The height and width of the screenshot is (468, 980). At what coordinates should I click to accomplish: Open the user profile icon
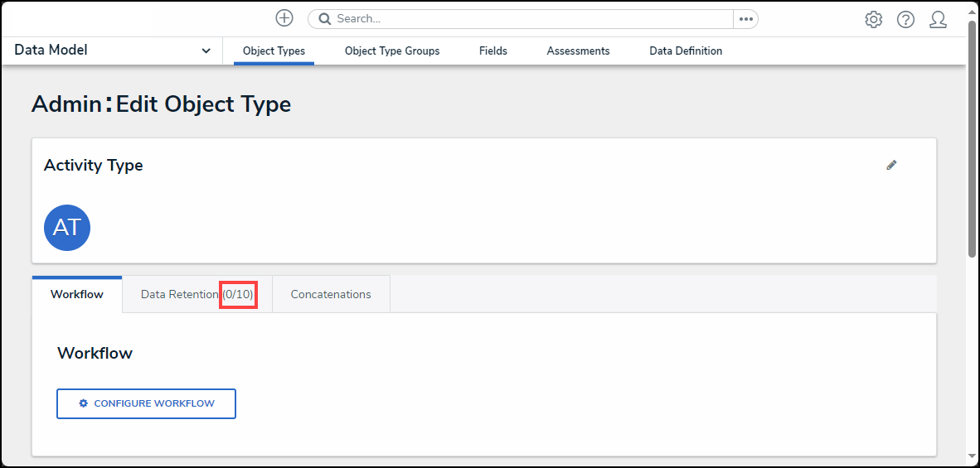938,19
